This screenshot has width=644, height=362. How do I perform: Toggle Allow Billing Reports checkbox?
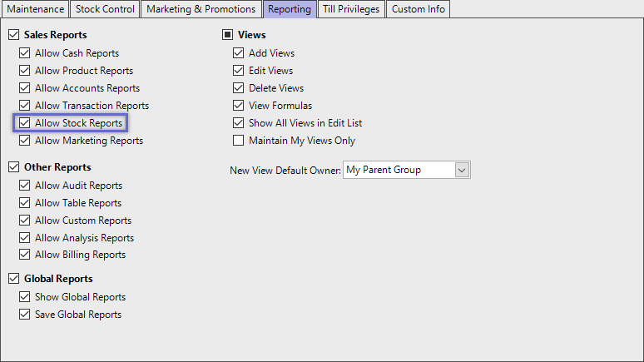click(x=25, y=255)
